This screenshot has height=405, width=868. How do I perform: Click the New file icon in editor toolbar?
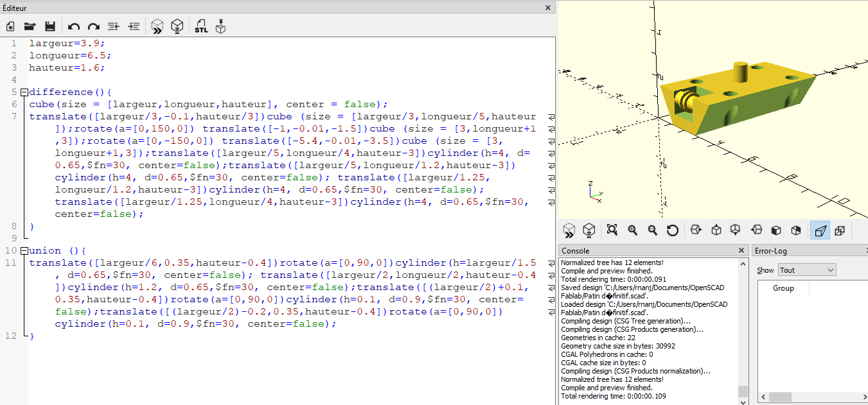10,27
